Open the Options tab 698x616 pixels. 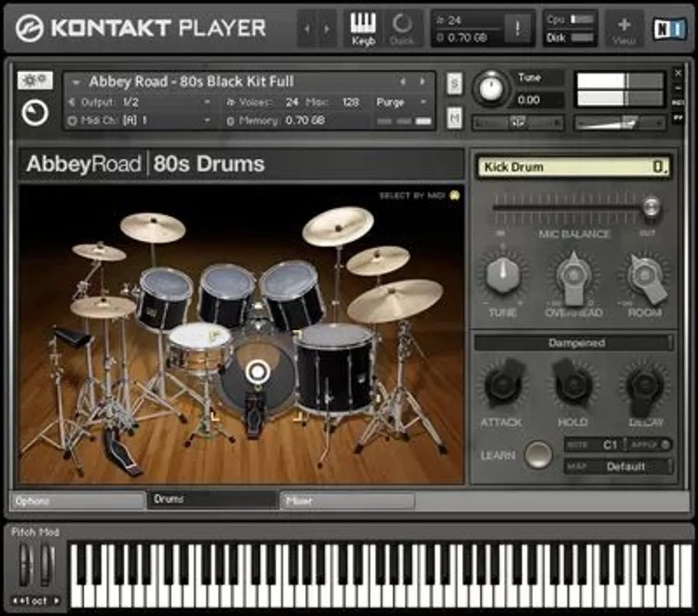click(79, 499)
